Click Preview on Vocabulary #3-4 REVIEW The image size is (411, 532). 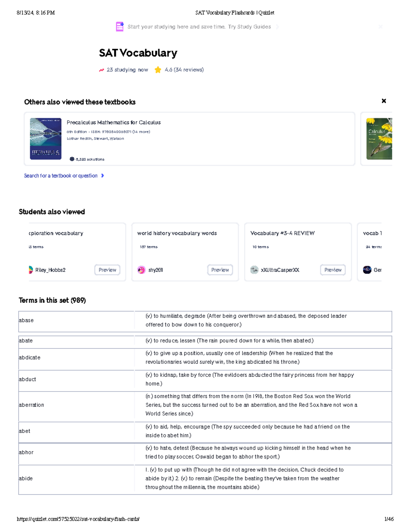(333, 270)
